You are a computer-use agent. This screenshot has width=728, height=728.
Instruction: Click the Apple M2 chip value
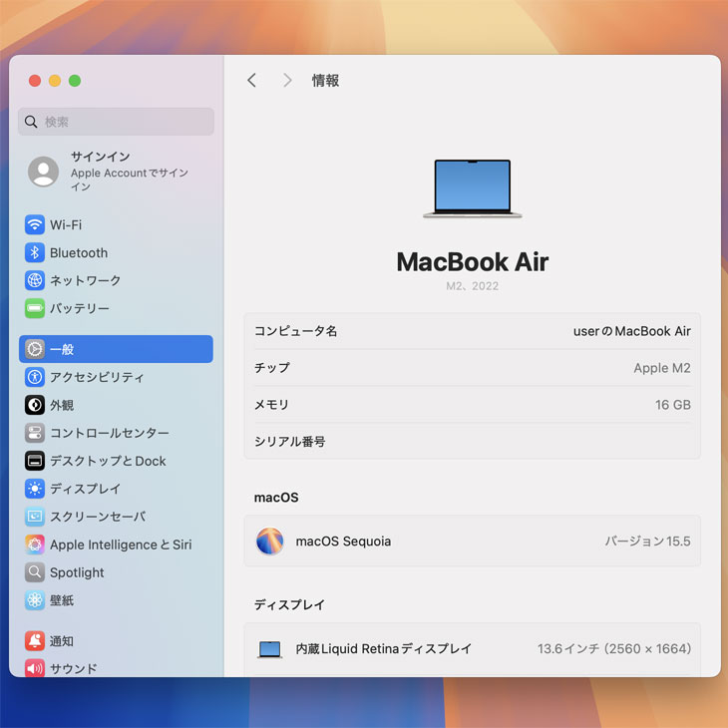(662, 368)
